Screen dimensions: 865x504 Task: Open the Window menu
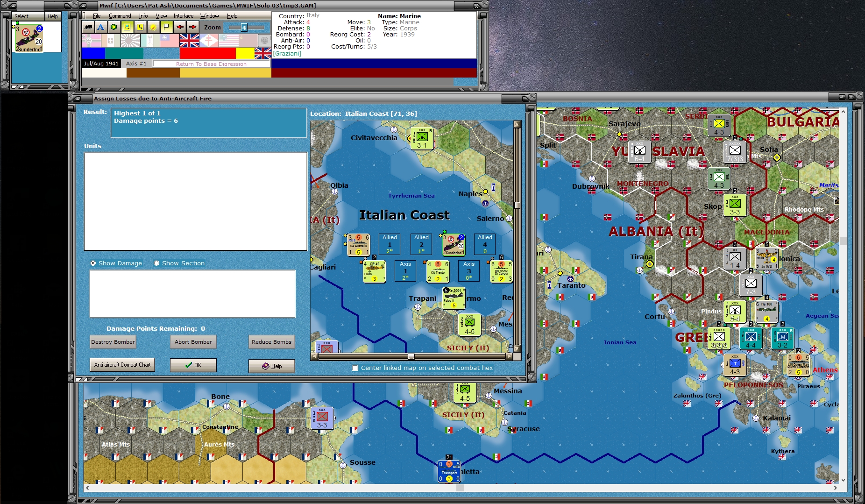tap(210, 16)
